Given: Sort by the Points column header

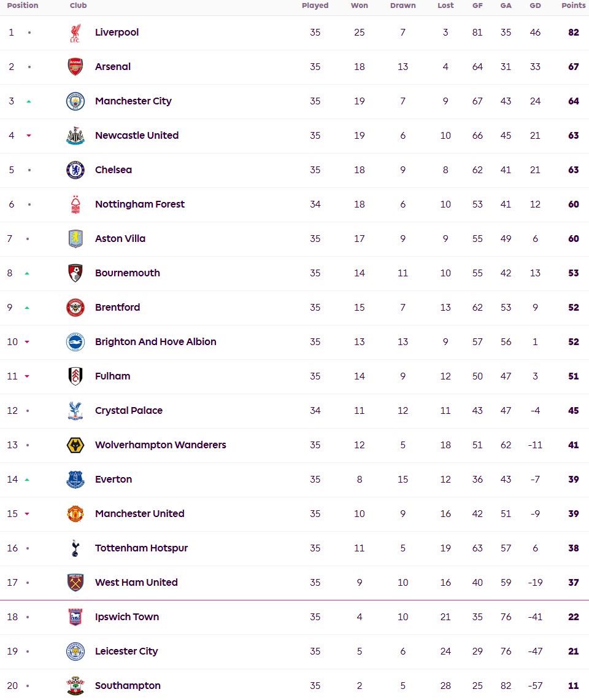Looking at the screenshot, I should point(574,6).
